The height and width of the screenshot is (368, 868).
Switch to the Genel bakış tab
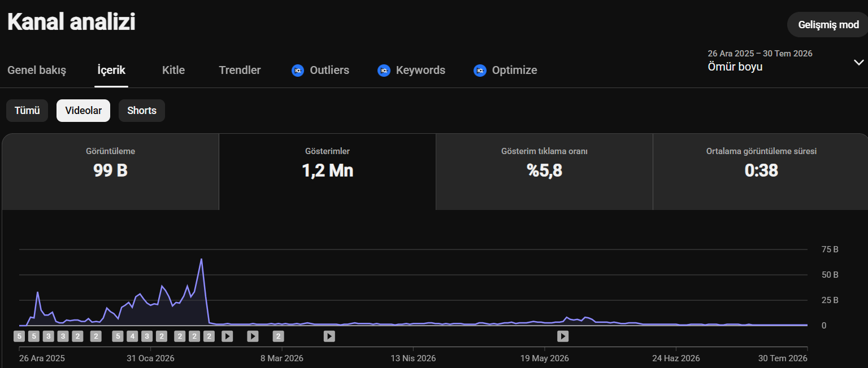click(37, 70)
